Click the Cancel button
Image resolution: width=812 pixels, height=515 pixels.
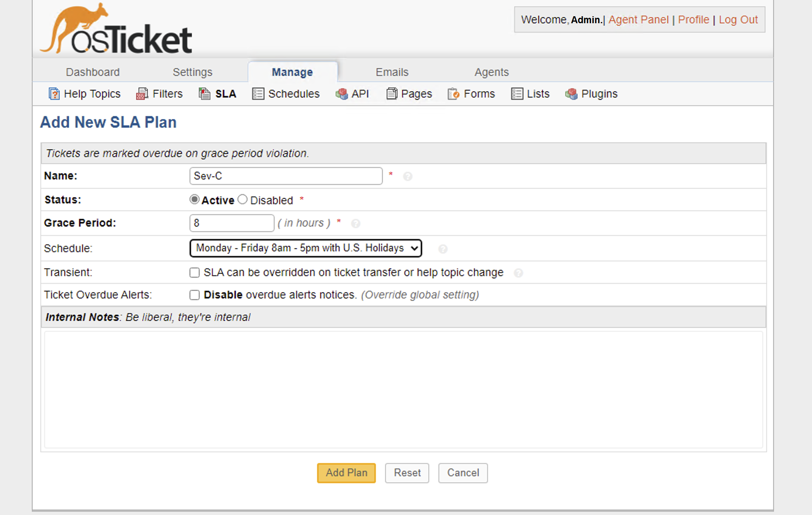click(463, 473)
